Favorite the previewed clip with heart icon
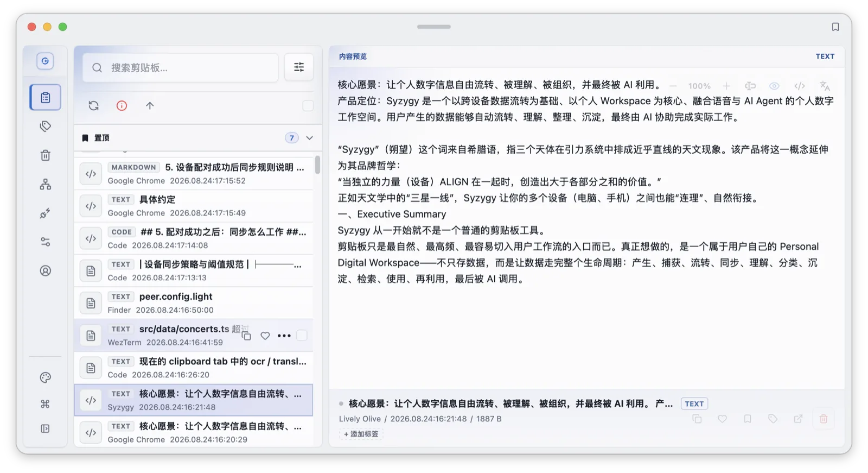Image resolution: width=868 pixels, height=473 pixels. point(722,419)
